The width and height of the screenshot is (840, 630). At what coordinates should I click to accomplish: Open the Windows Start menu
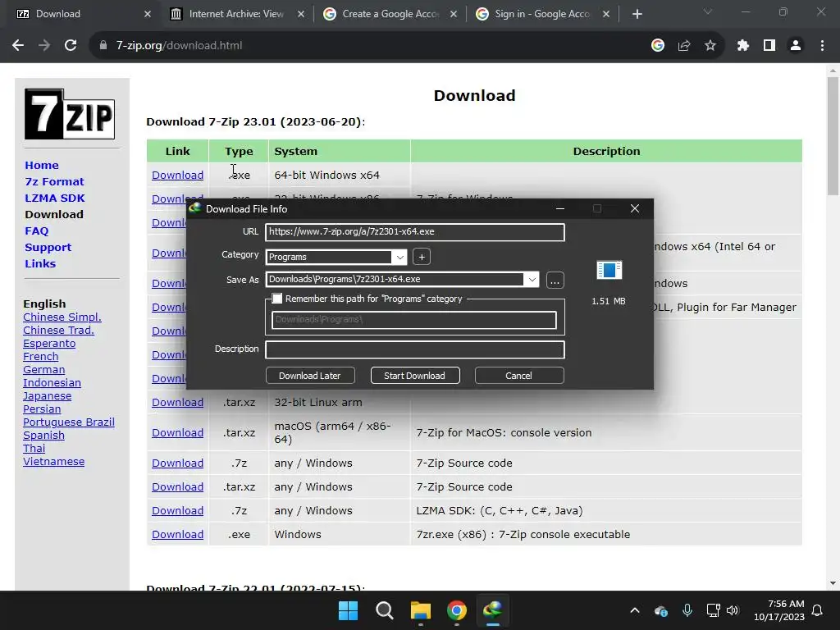tap(348, 610)
